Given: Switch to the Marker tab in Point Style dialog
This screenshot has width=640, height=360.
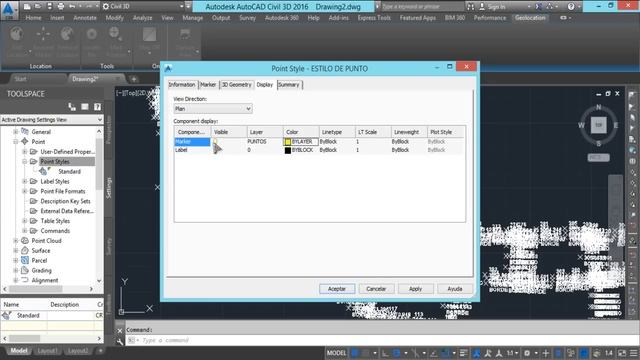Looking at the screenshot, I should pyautogui.click(x=208, y=84).
